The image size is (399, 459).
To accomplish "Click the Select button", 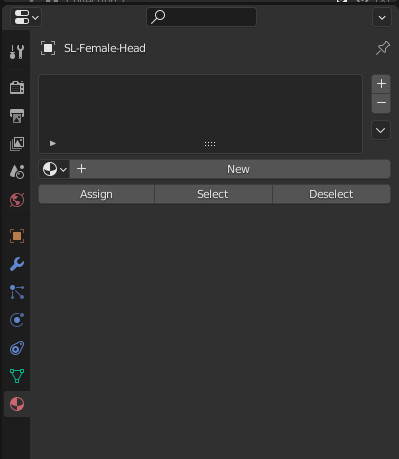I will point(213,194).
